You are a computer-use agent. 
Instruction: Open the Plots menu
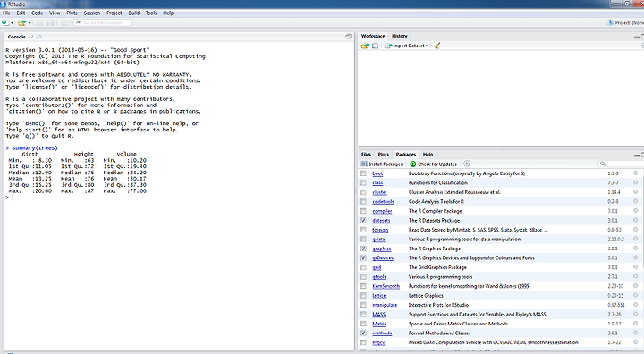(72, 13)
